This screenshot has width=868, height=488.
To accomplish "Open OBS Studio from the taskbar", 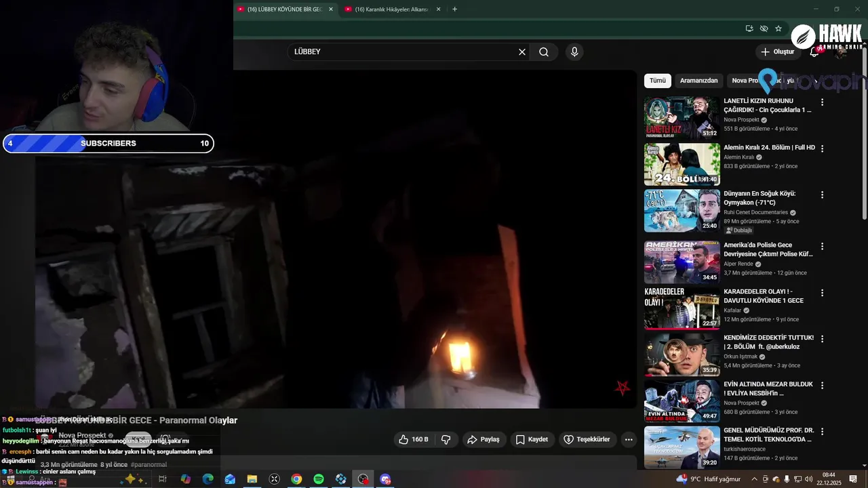I will [x=363, y=479].
